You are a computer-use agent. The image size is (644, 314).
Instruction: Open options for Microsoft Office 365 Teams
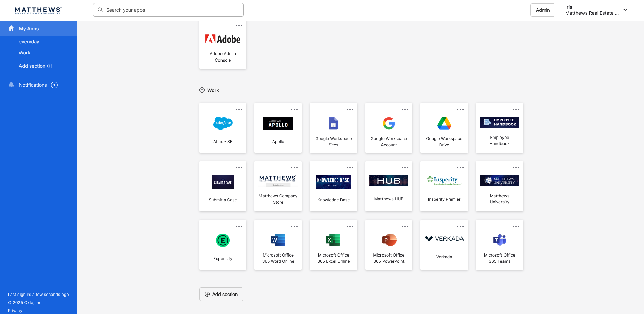tap(516, 226)
